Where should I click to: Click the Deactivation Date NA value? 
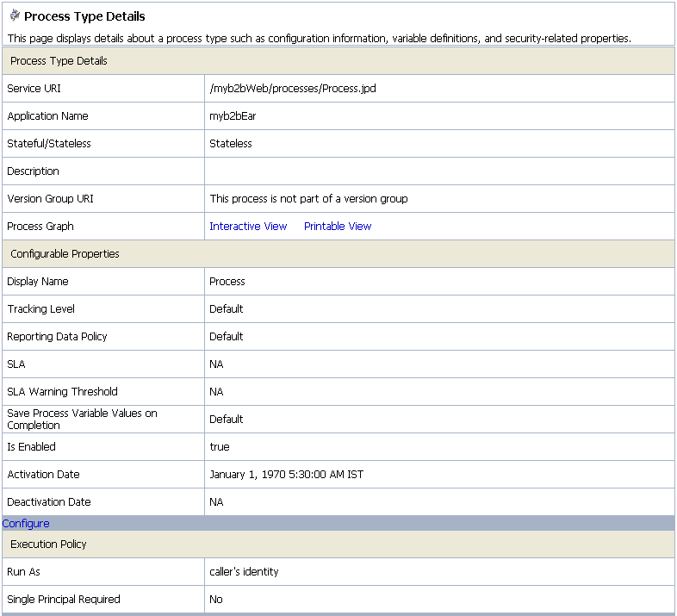pos(216,502)
